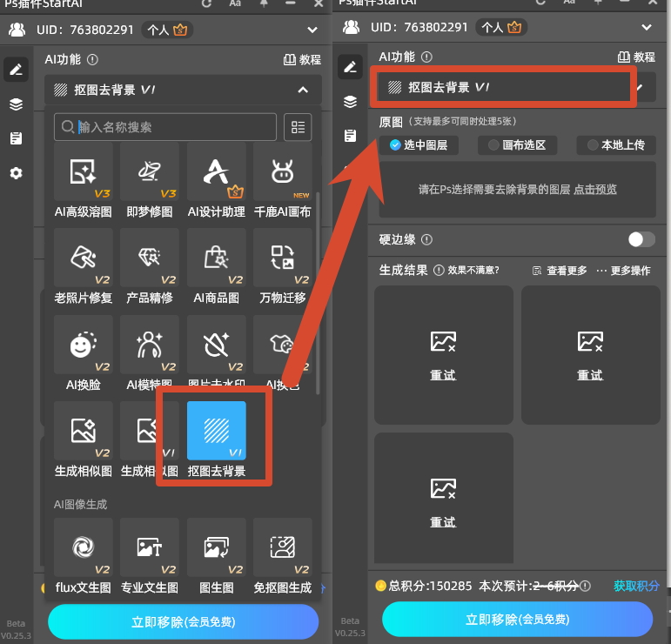Click 重试 in the second result card

tap(590, 375)
